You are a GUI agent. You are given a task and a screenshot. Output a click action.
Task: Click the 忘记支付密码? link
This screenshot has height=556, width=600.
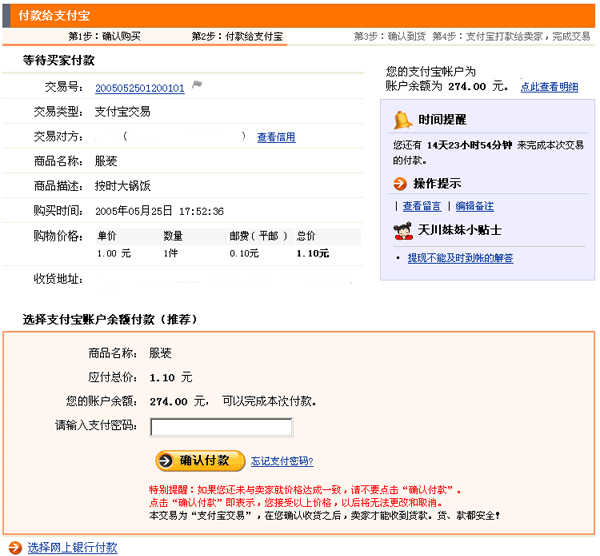(x=282, y=461)
